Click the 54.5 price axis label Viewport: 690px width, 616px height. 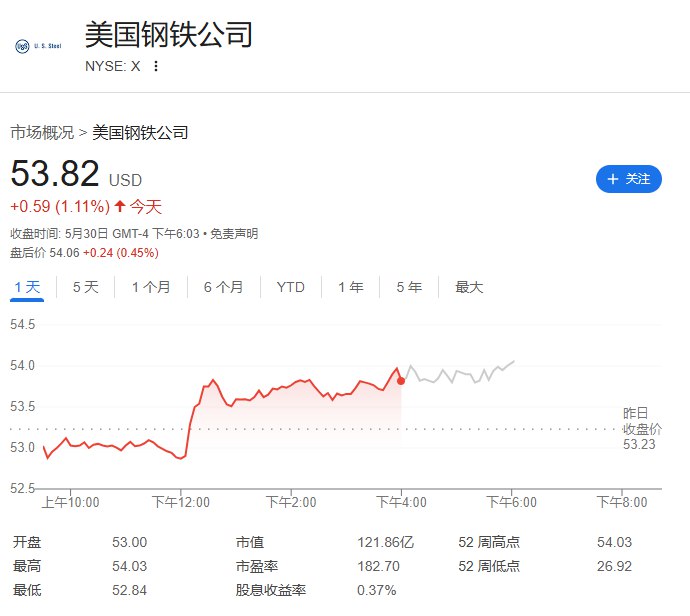tap(22, 325)
